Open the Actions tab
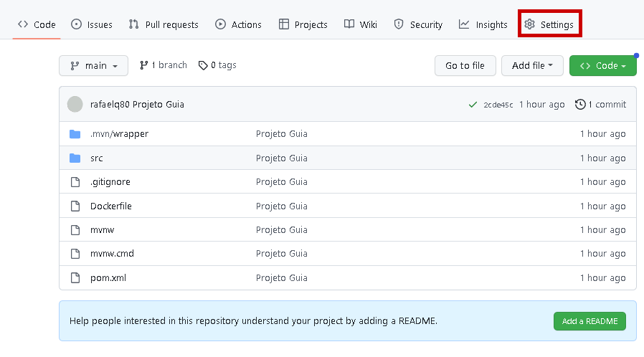The image size is (644, 357). (239, 24)
